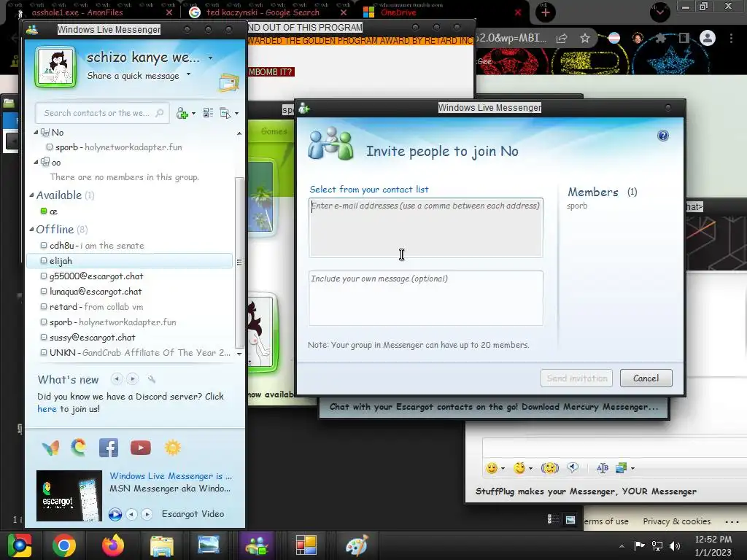
Task: Select the available contact œ
Action: [x=49, y=211]
